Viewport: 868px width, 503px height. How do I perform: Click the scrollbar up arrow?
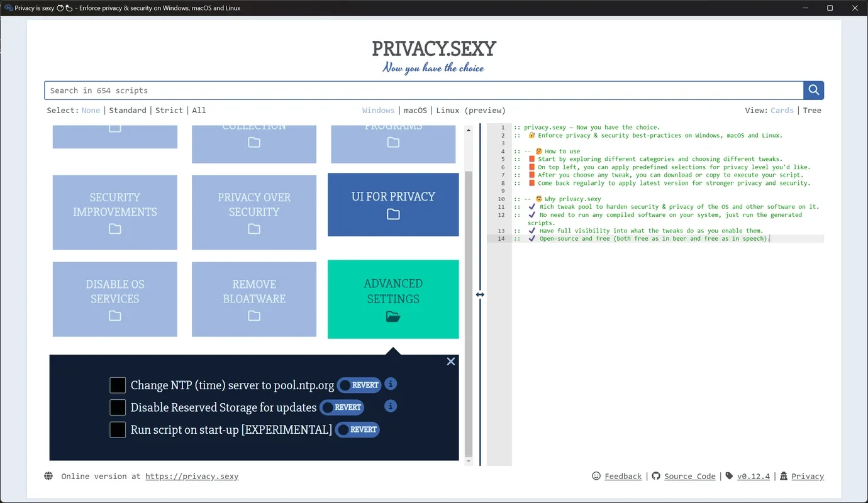click(468, 130)
